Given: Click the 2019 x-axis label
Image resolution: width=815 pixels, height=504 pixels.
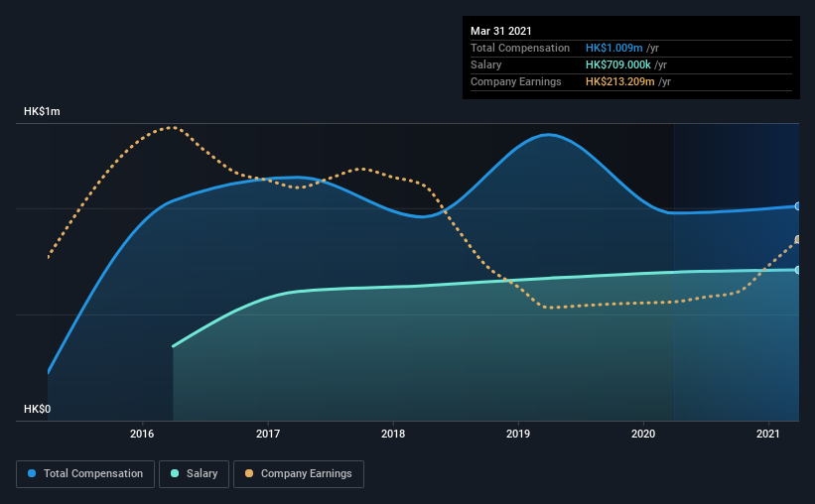Looking at the screenshot, I should pyautogui.click(x=518, y=434).
